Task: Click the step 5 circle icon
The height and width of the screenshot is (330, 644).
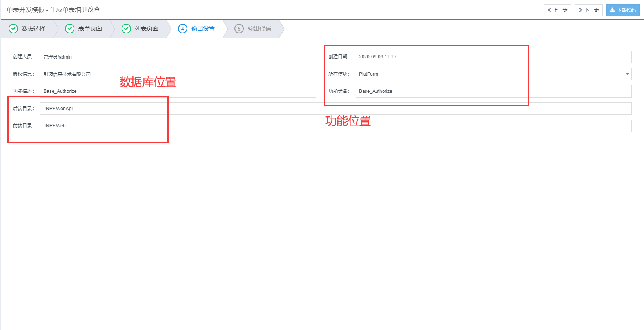Action: [239, 29]
